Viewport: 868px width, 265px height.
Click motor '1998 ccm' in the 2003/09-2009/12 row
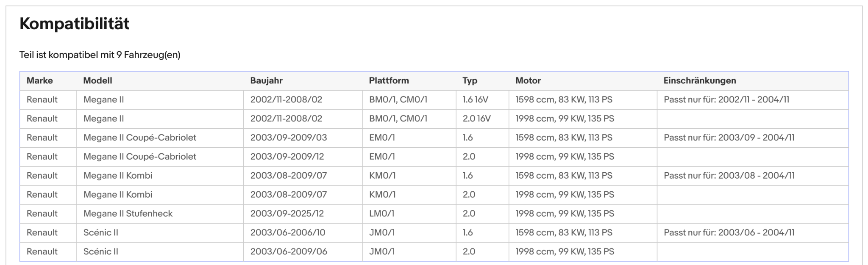click(x=565, y=157)
